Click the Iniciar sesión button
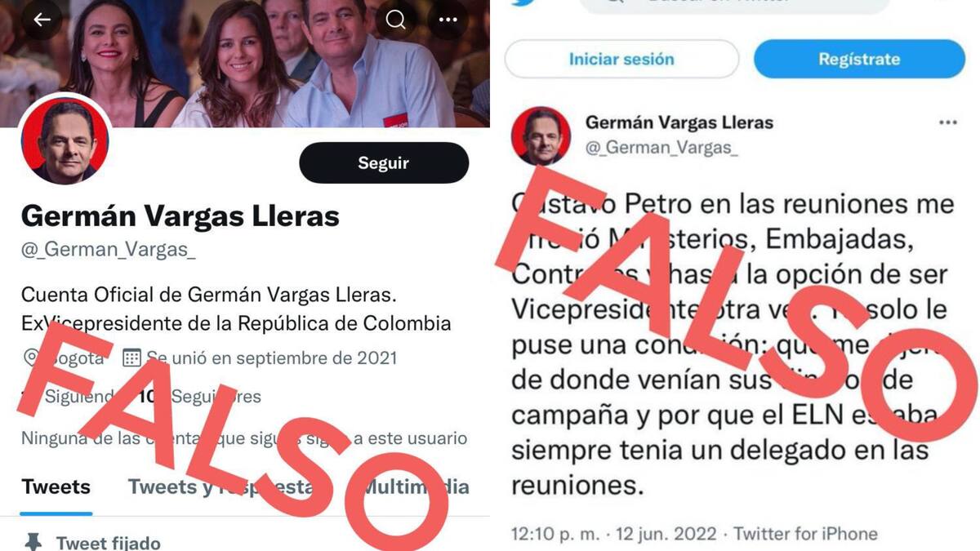Image resolution: width=980 pixels, height=551 pixels. pos(621,60)
